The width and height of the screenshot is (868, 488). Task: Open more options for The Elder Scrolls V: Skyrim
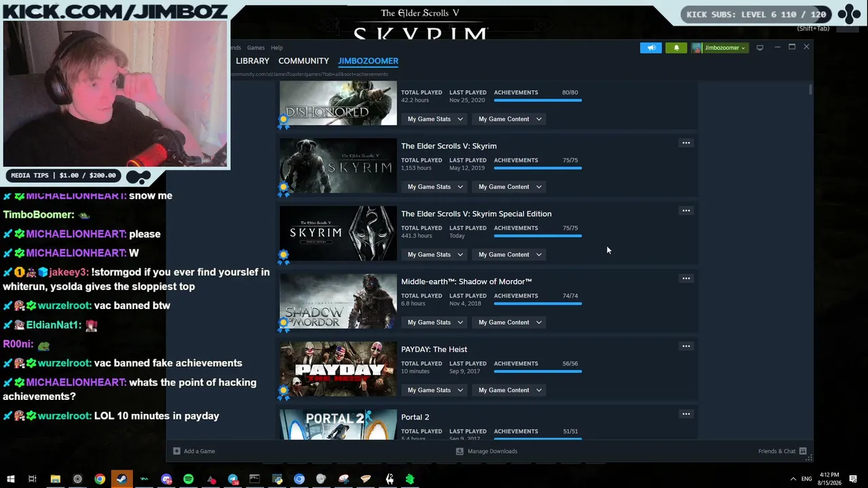[686, 143]
